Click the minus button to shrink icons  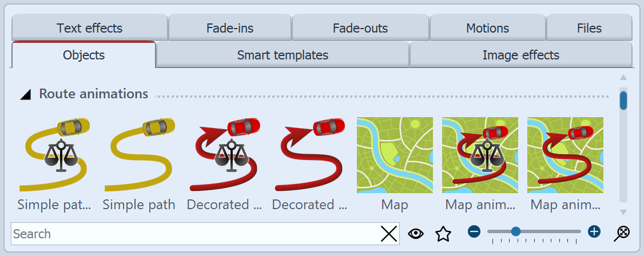click(x=474, y=231)
